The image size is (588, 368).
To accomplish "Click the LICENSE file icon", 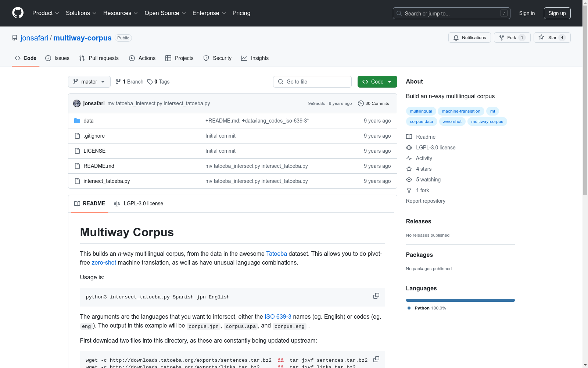I will (x=77, y=151).
